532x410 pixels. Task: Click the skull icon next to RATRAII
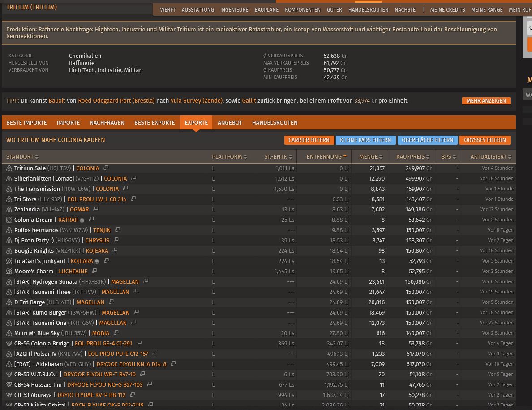[x=82, y=220]
